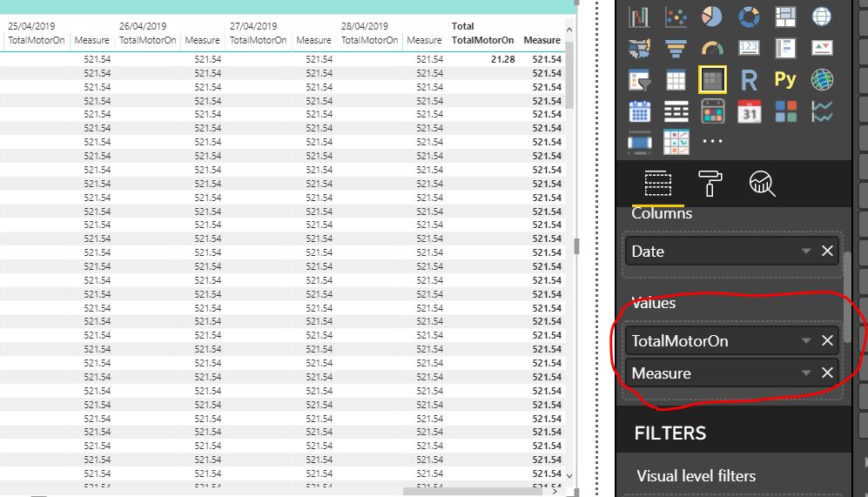Click the Total column group header

pyautogui.click(x=463, y=26)
